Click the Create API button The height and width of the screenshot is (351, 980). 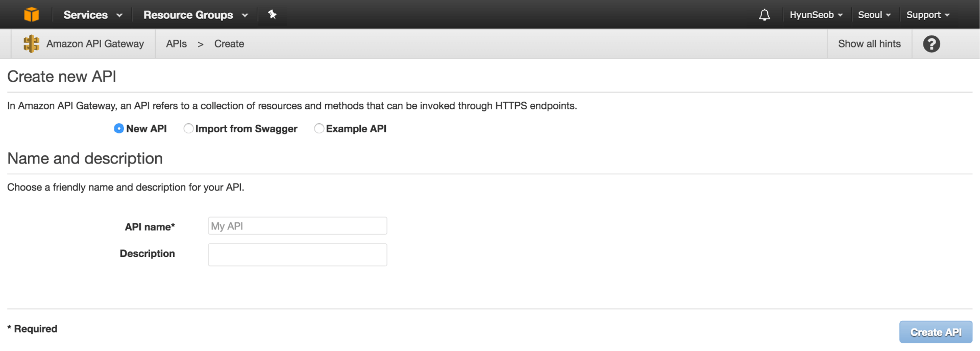(936, 332)
